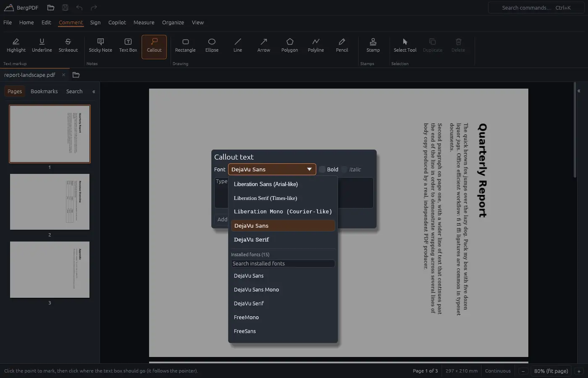Add a Sticky Note
The image size is (588, 378).
(x=100, y=46)
